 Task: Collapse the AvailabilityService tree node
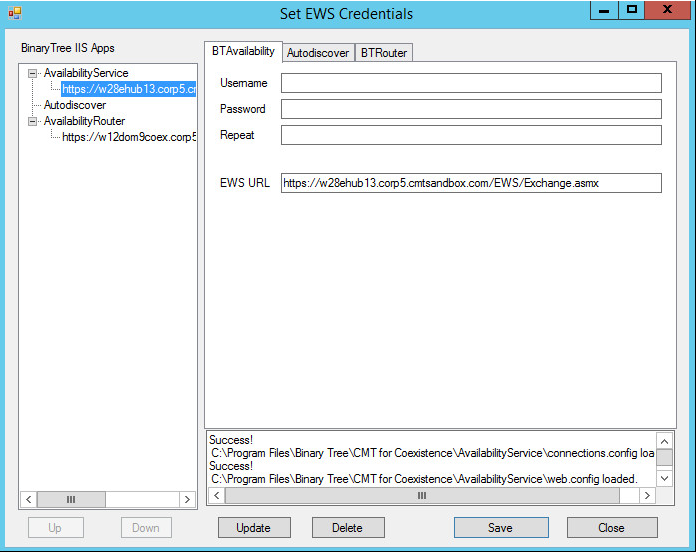point(33,73)
